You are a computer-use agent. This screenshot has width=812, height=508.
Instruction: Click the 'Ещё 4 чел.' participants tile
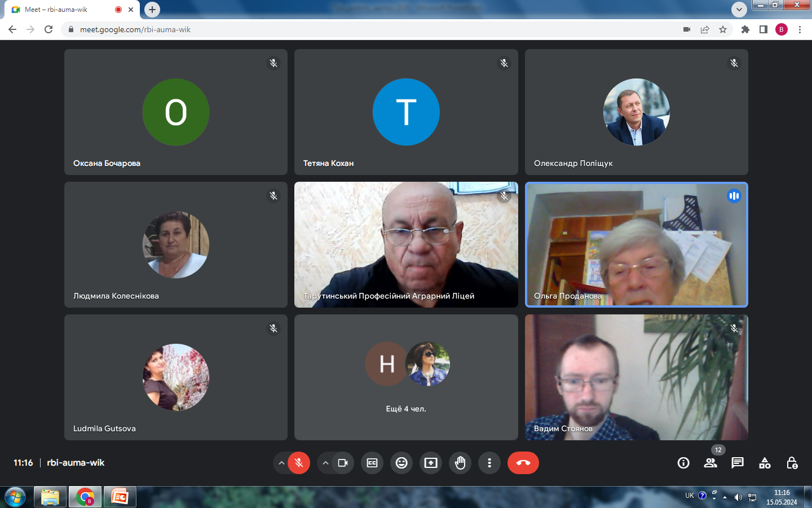point(406,377)
